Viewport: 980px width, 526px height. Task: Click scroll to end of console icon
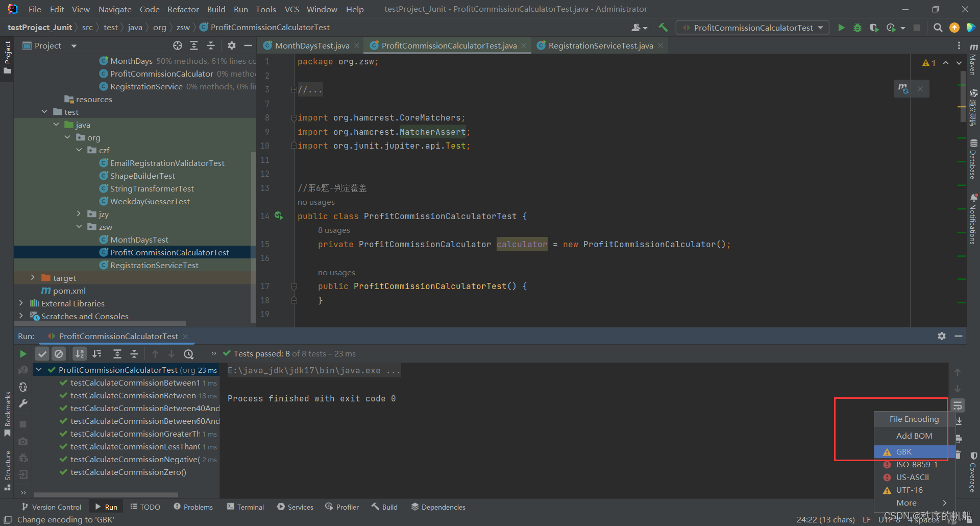pyautogui.click(x=959, y=421)
